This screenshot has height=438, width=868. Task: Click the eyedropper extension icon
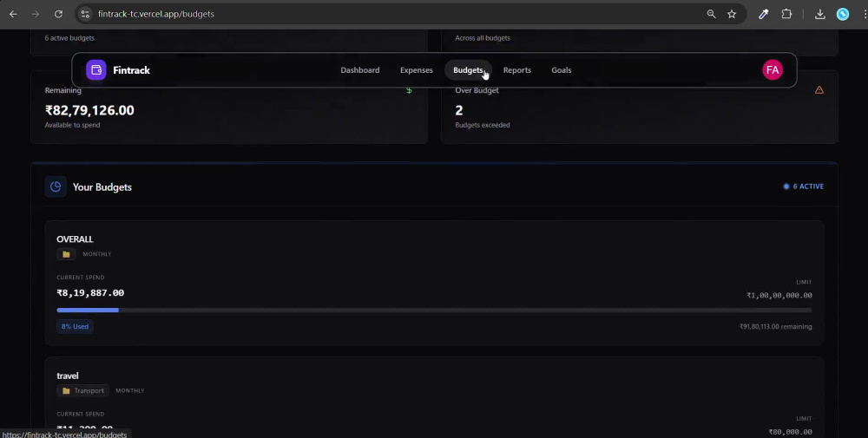(763, 14)
